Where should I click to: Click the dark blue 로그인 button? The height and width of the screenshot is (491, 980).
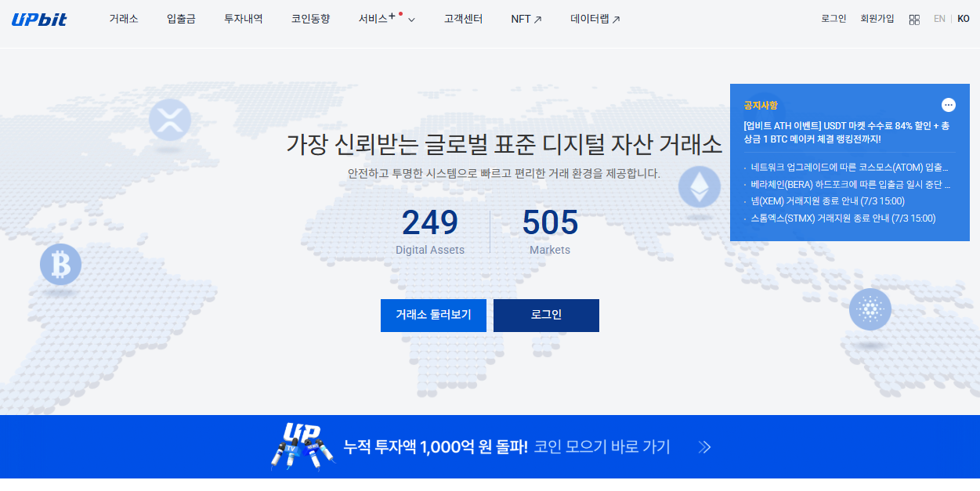pyautogui.click(x=546, y=316)
